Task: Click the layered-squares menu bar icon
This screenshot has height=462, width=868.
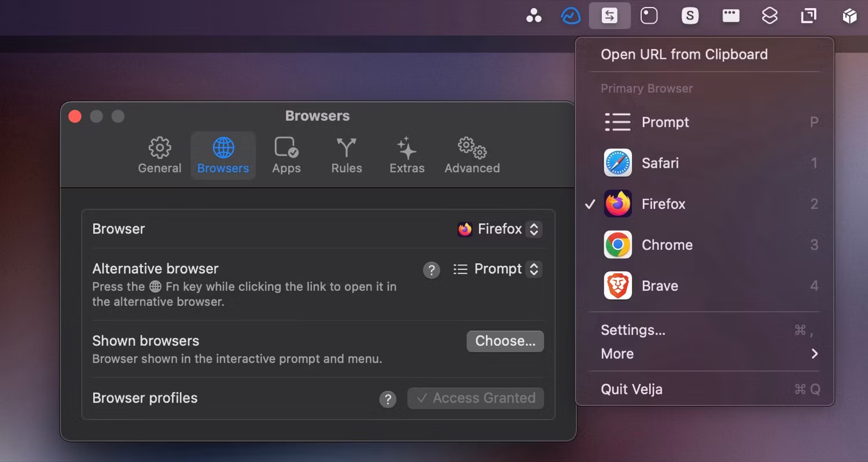Action: pyautogui.click(x=770, y=16)
